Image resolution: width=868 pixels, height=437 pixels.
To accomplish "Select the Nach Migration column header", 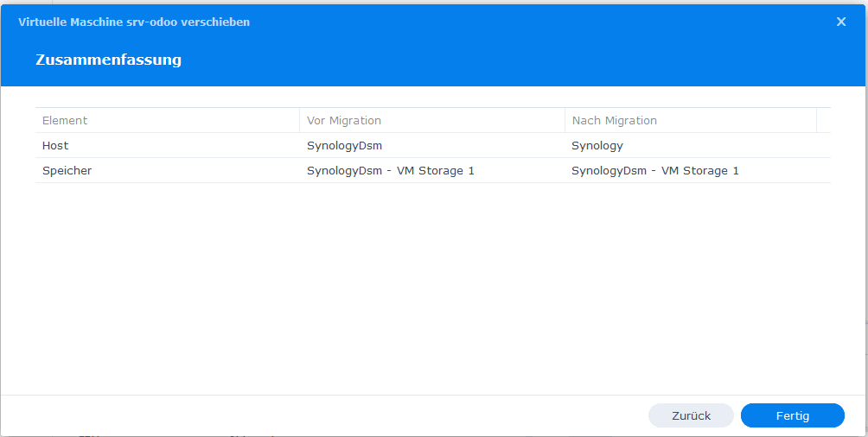I will pyautogui.click(x=690, y=120).
